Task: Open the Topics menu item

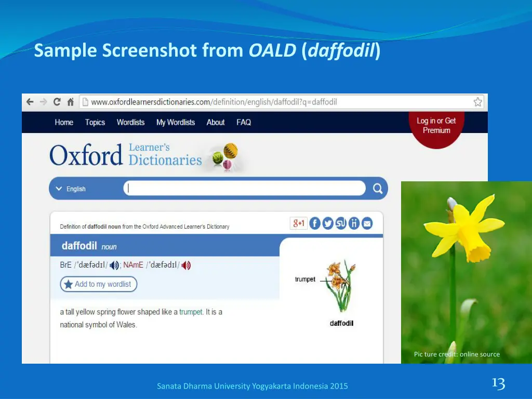Action: coord(95,122)
